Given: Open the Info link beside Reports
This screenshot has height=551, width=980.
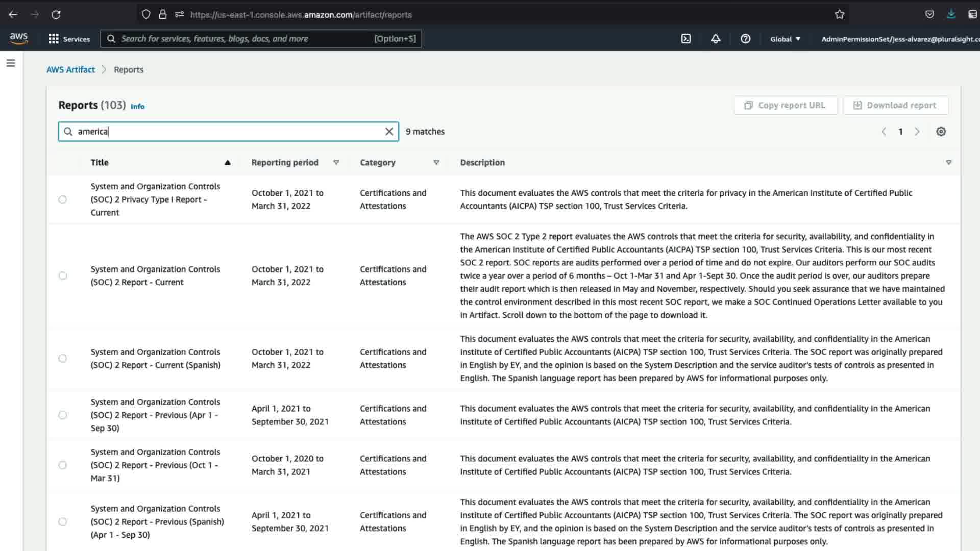Looking at the screenshot, I should coord(137,106).
